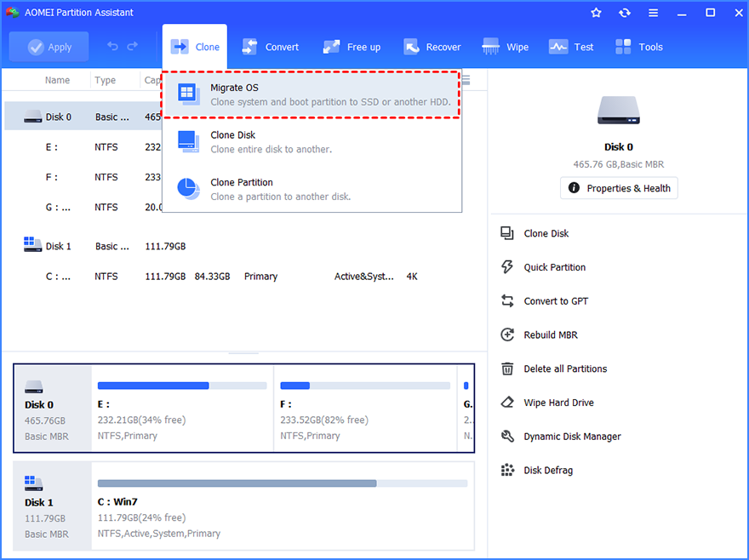
Task: Click Clone Disk in the right panel
Action: 546,233
